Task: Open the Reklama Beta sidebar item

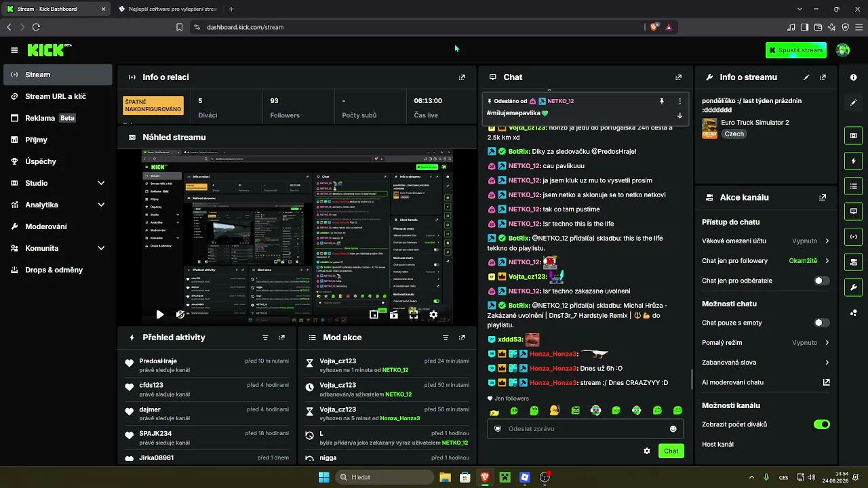Action: coord(58,118)
